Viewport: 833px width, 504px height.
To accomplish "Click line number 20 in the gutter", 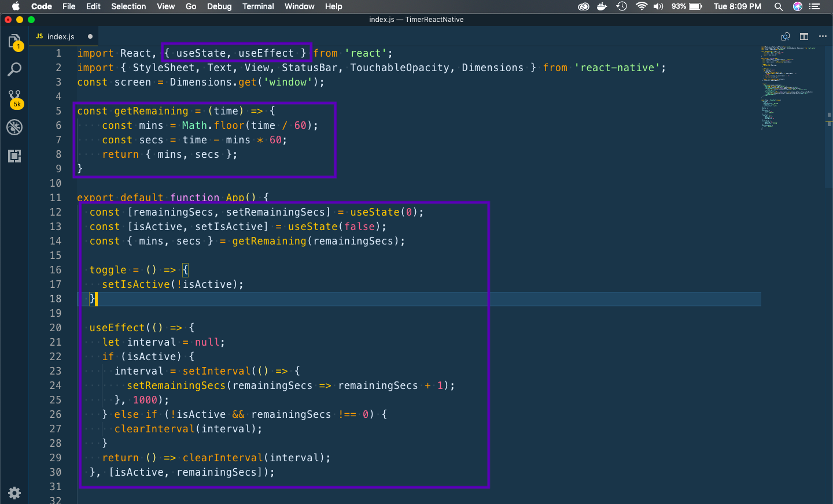I will (x=56, y=328).
